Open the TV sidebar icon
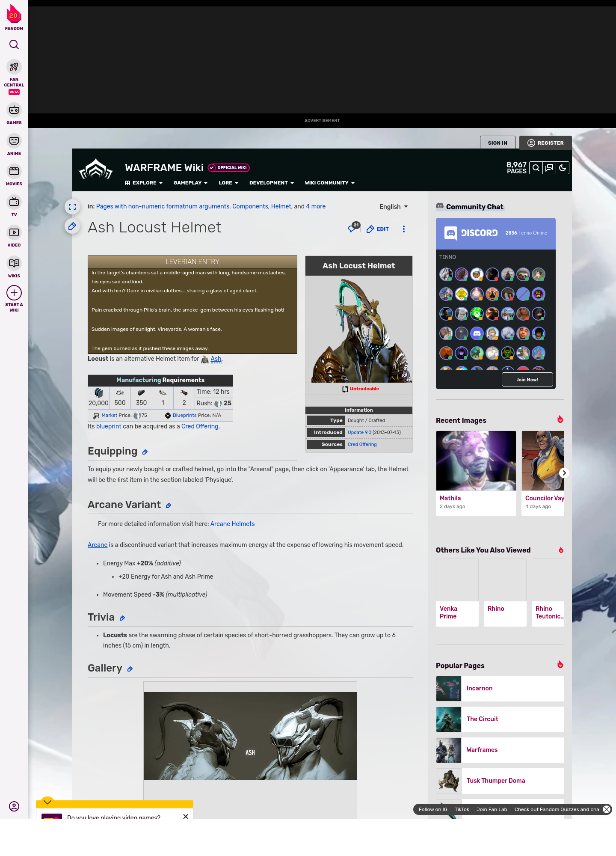616x856 pixels. coord(14,202)
